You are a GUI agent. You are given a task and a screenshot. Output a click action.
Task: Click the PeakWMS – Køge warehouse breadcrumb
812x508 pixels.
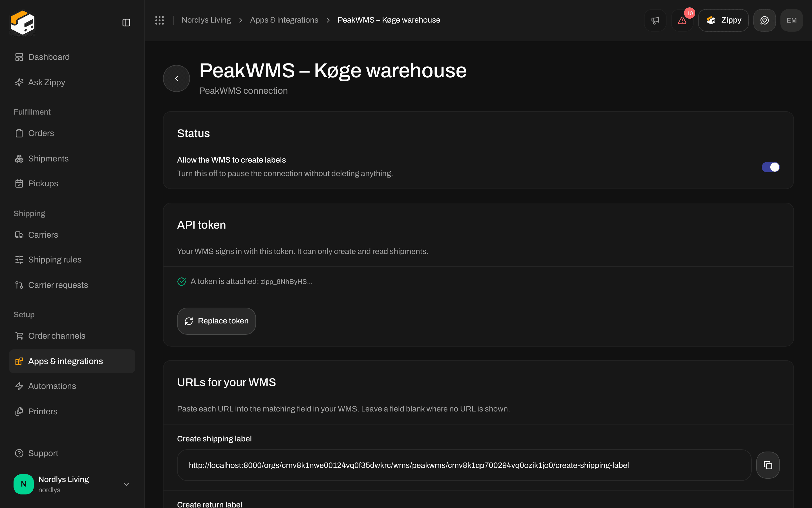click(x=389, y=20)
